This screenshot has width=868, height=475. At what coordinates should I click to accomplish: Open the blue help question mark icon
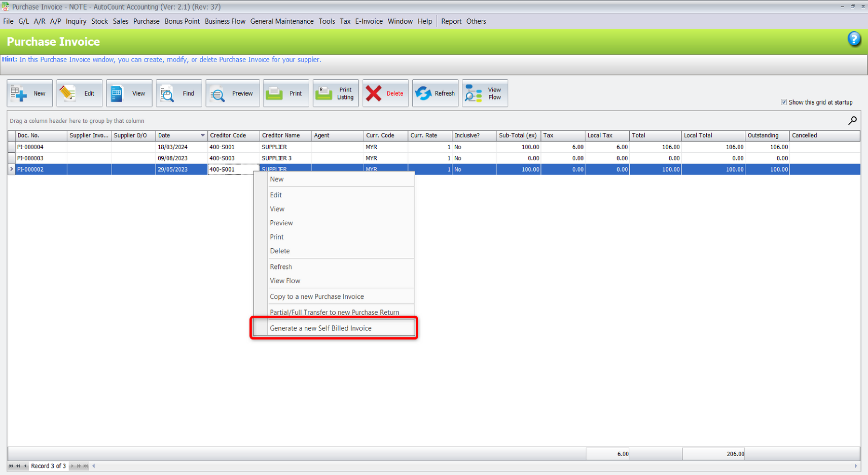pyautogui.click(x=854, y=39)
